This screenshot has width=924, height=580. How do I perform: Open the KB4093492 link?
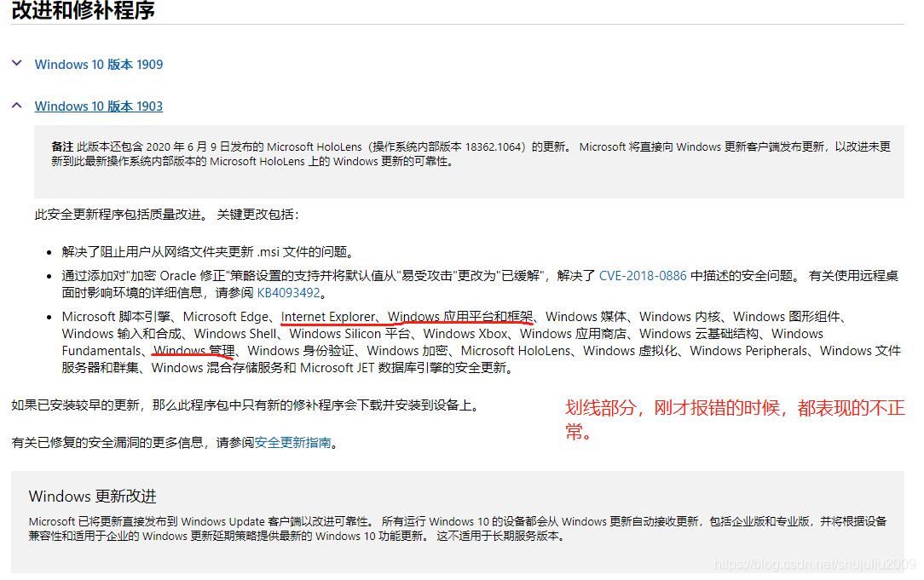click(x=288, y=293)
